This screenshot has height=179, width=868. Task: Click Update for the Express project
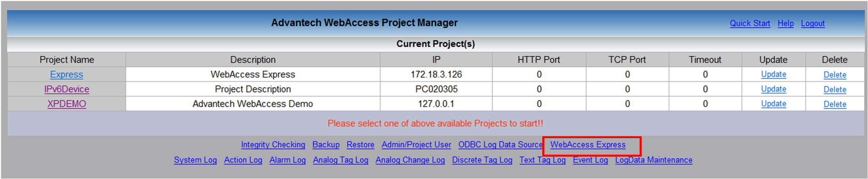point(773,75)
